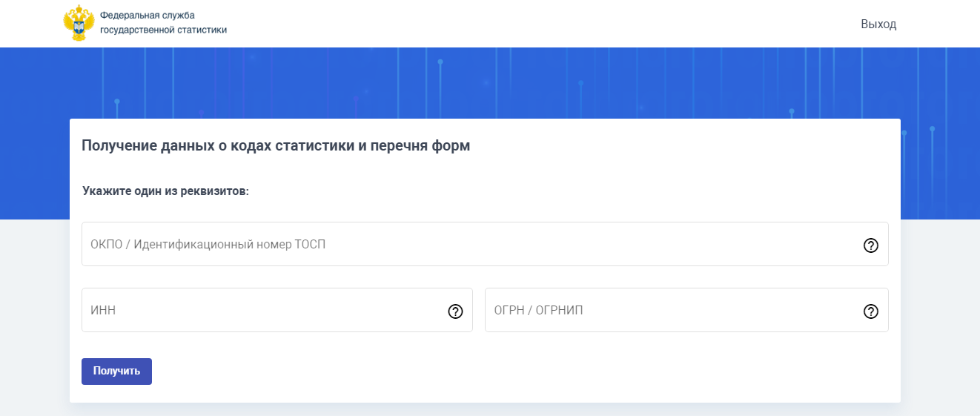
Task: Click the blue banner above the form
Action: coord(489,82)
